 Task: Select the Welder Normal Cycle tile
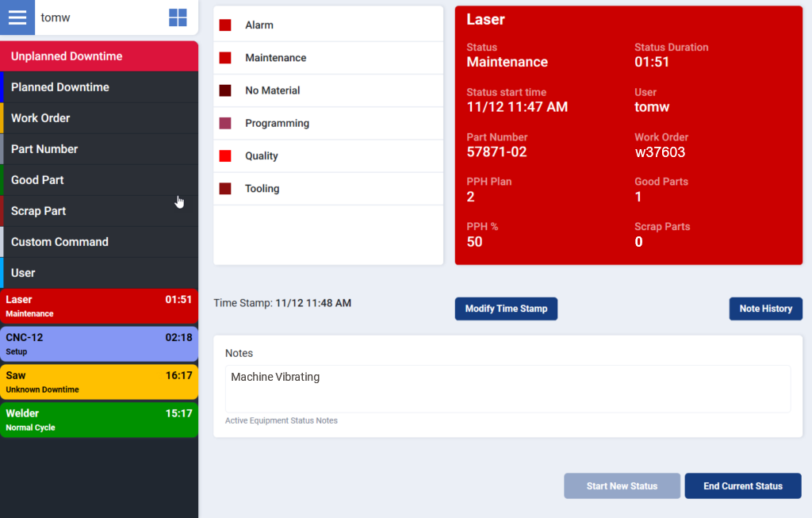tap(99, 420)
